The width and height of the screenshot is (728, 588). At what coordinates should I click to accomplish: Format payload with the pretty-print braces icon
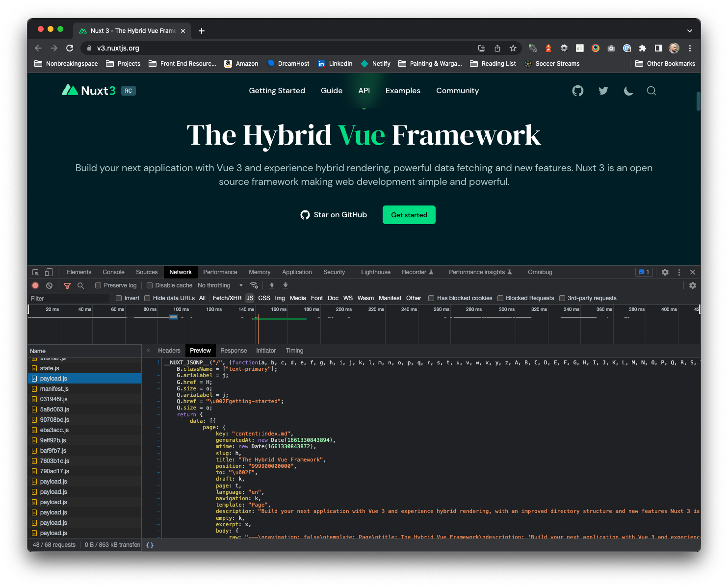pos(150,544)
